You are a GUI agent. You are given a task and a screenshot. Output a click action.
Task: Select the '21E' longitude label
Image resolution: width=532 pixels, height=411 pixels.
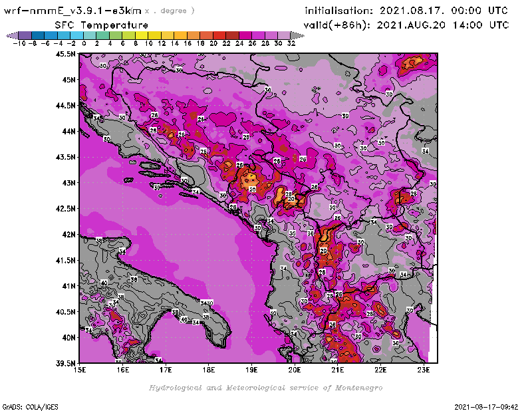click(338, 370)
